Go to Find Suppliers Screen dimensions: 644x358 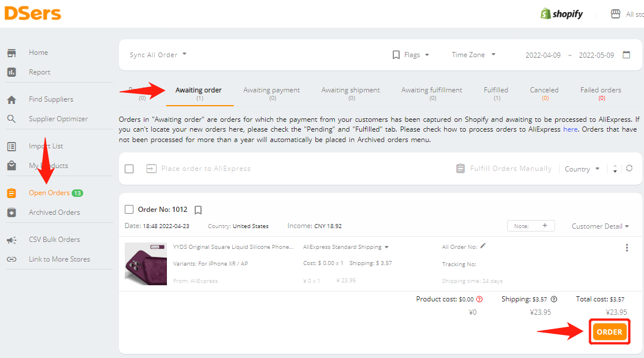click(x=51, y=99)
